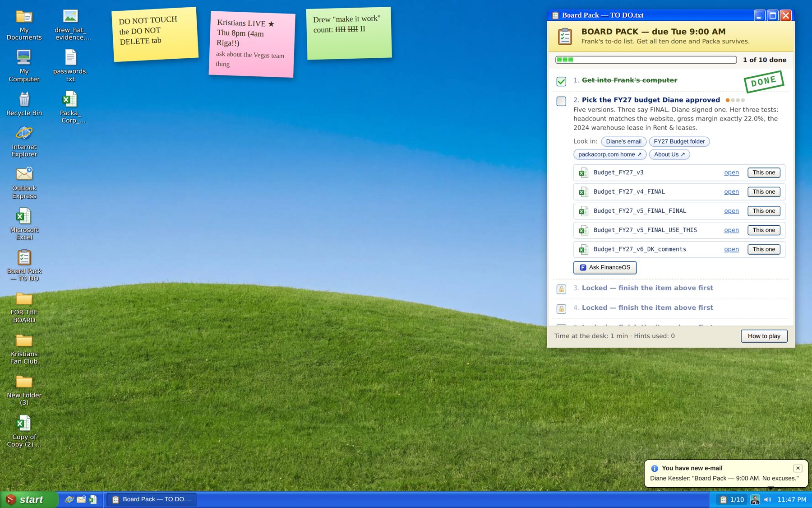Select the Packa_Corp Excel file icon
The height and width of the screenshot is (508, 812).
click(70, 107)
